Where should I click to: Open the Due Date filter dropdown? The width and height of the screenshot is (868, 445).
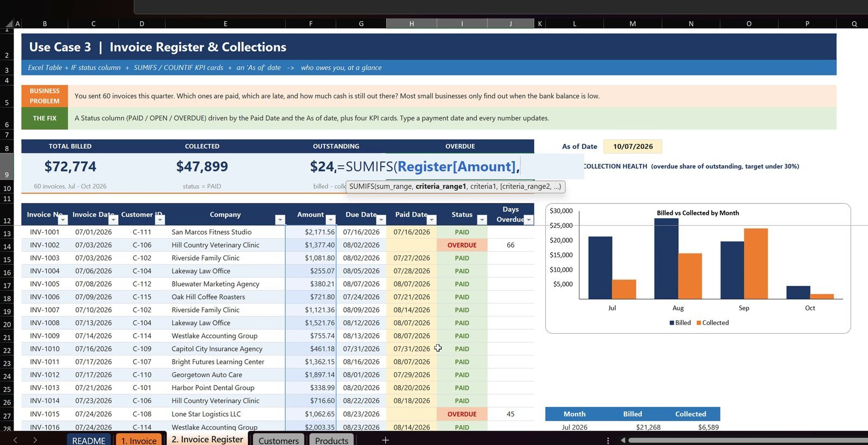coord(381,220)
